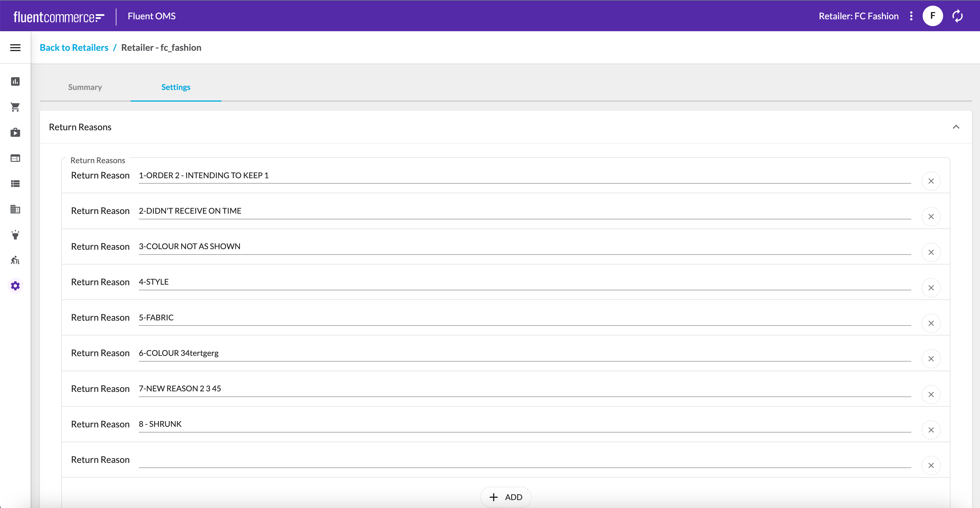
Task: Open the three-dot retailer options menu
Action: (911, 16)
